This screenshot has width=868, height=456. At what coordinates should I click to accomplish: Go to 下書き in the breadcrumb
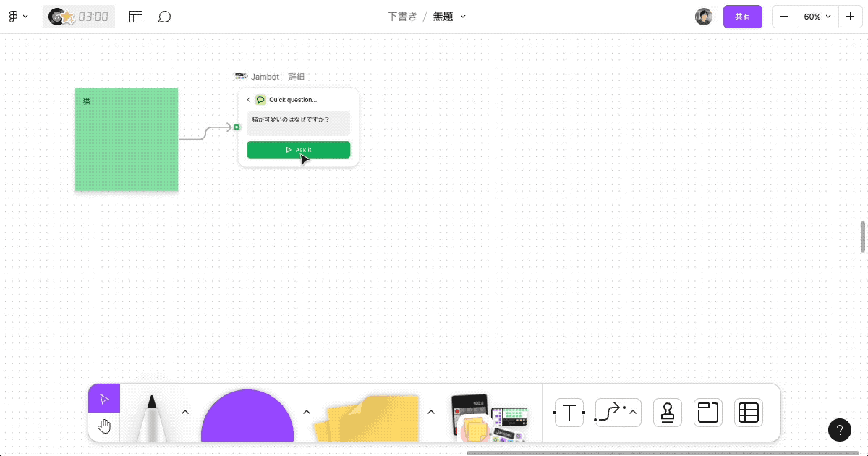coord(402,16)
